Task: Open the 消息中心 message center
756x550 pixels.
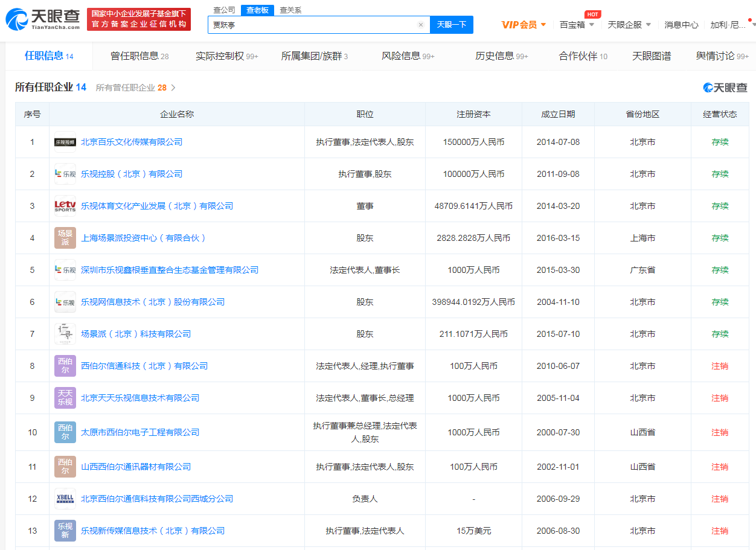Action: coord(681,25)
